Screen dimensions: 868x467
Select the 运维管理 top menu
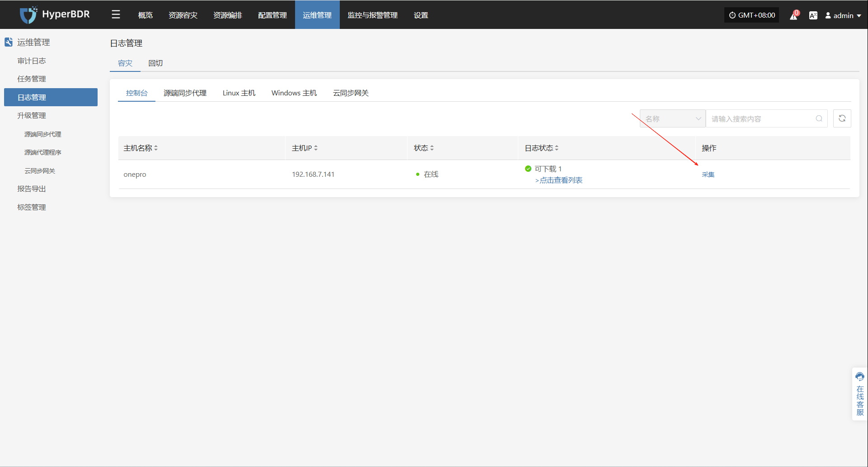coord(317,15)
